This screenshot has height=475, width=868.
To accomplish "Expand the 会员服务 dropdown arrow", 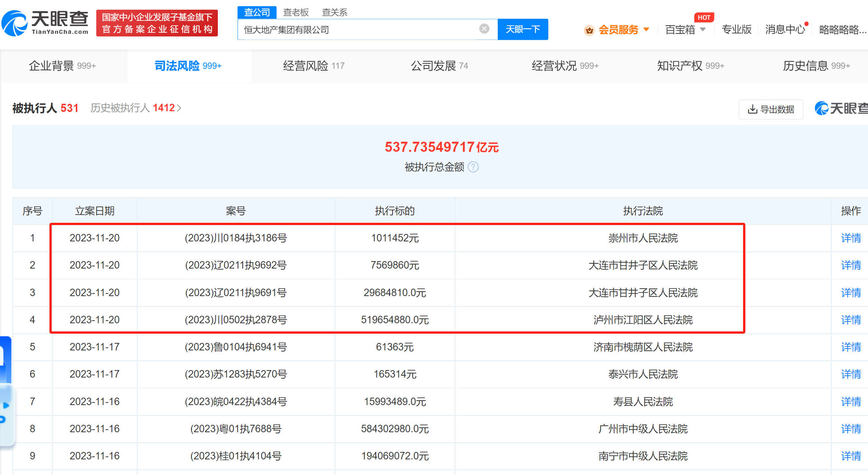I will click(x=646, y=29).
